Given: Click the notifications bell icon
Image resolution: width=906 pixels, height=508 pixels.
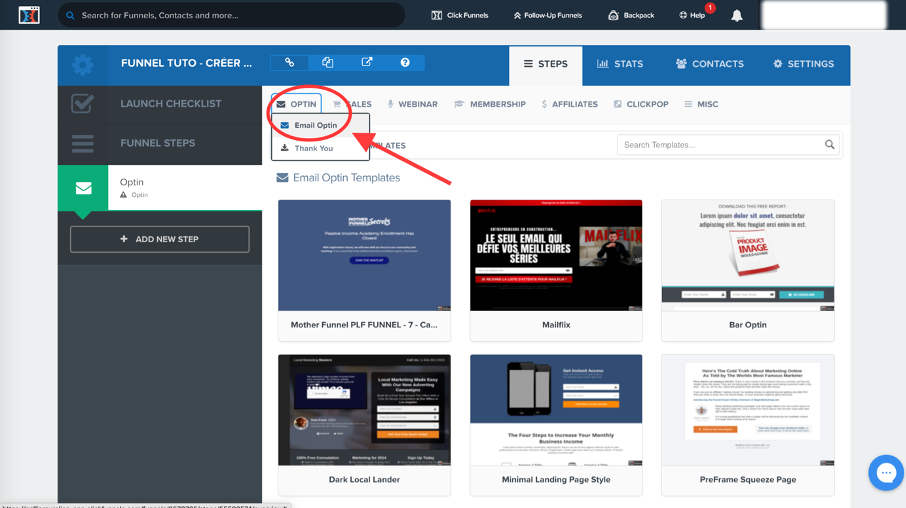Looking at the screenshot, I should coord(737,16).
